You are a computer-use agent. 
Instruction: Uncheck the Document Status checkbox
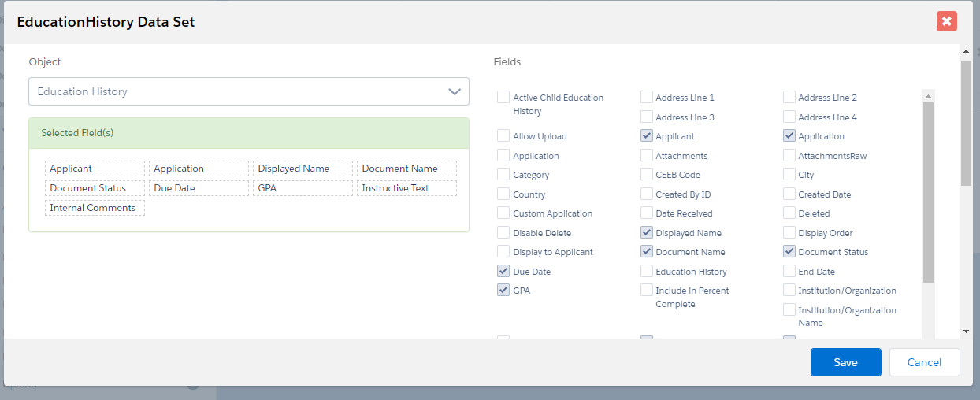coord(789,252)
